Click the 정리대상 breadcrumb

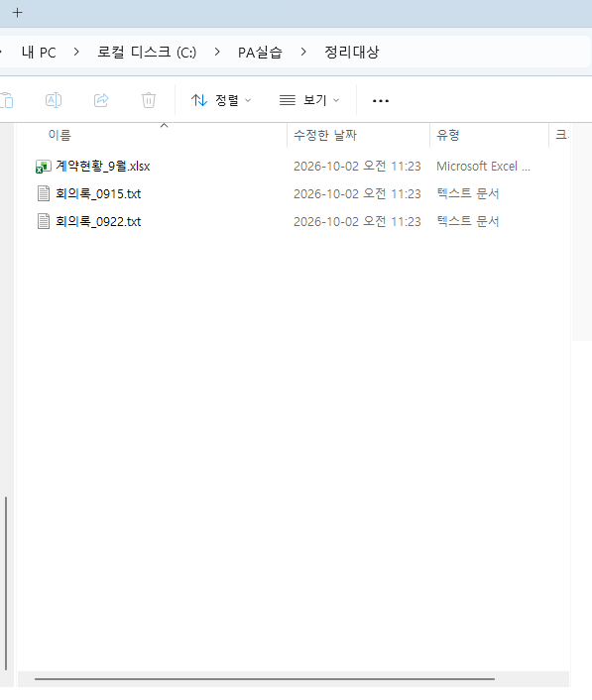tap(352, 53)
